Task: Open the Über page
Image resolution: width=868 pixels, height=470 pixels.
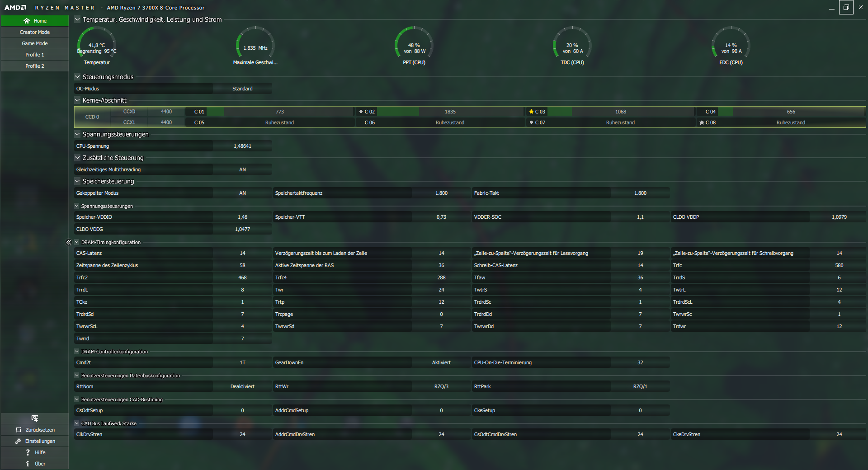Action: 35,464
